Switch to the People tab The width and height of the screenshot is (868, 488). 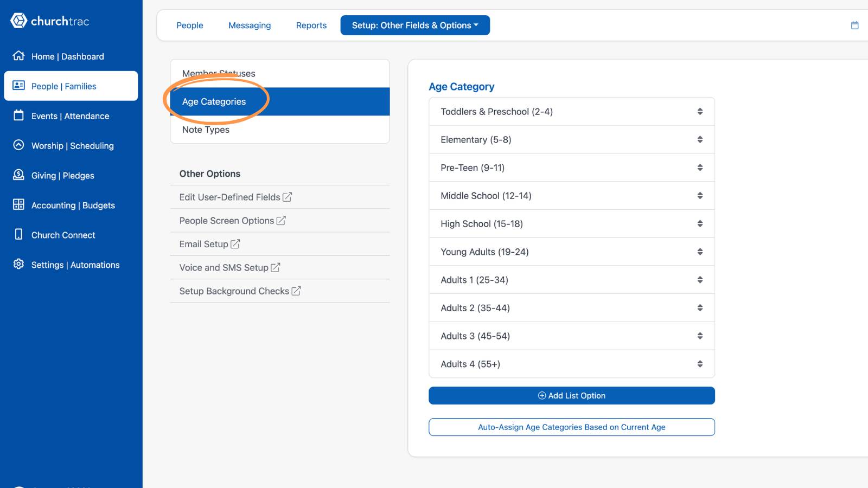coord(189,25)
